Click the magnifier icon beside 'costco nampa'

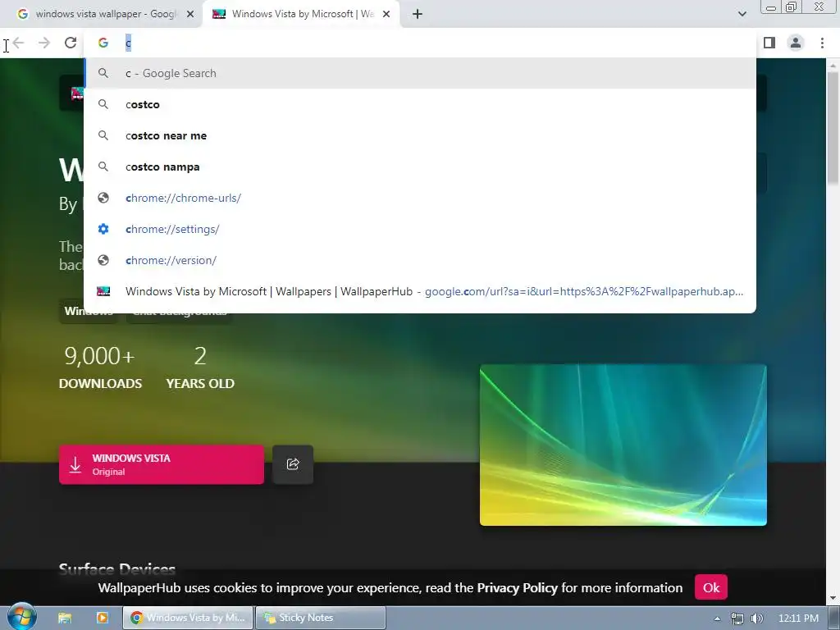103,167
